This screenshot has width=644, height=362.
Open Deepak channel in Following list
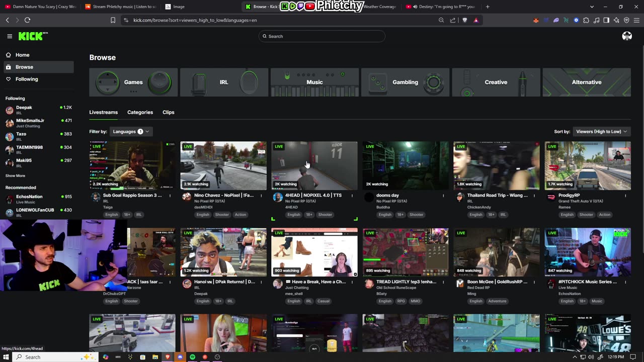coord(39,110)
